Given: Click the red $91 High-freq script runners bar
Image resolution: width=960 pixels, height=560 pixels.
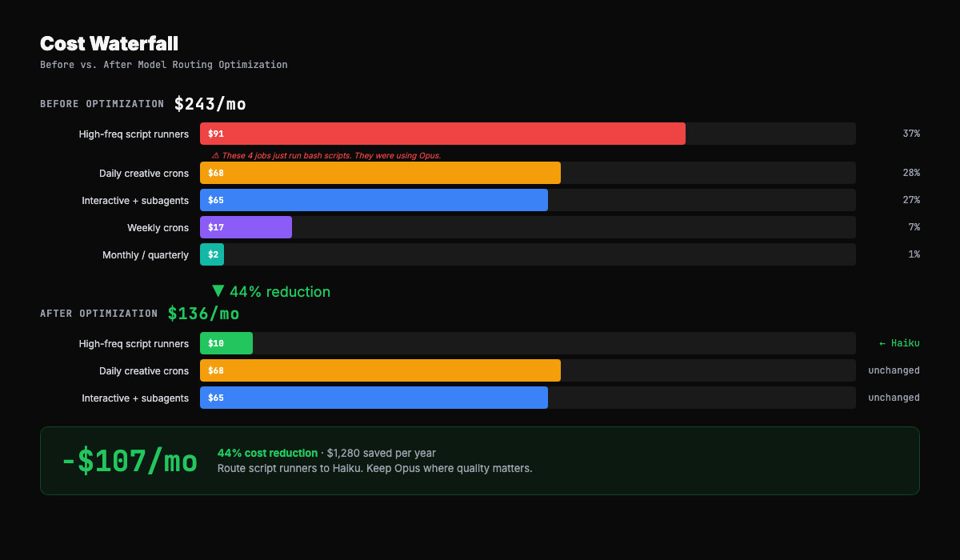Looking at the screenshot, I should click(442, 134).
